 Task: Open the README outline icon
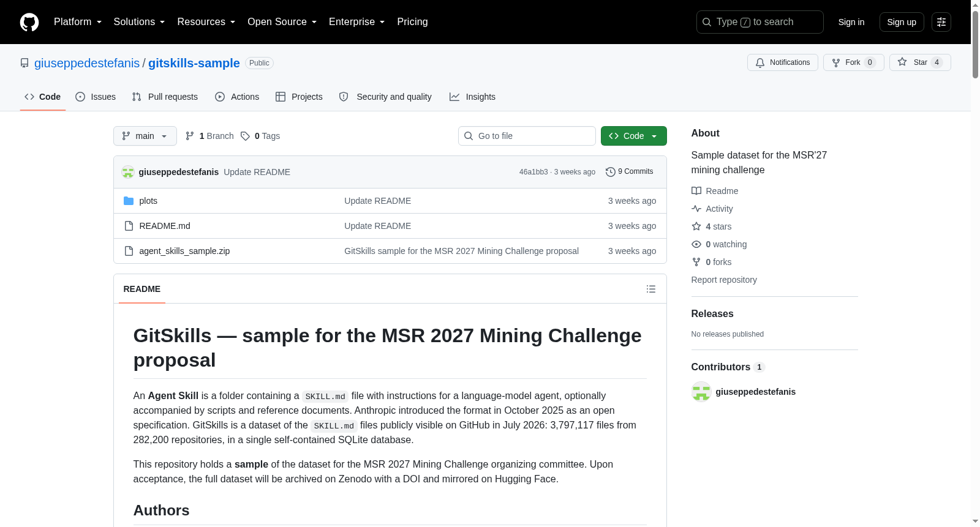coord(651,289)
